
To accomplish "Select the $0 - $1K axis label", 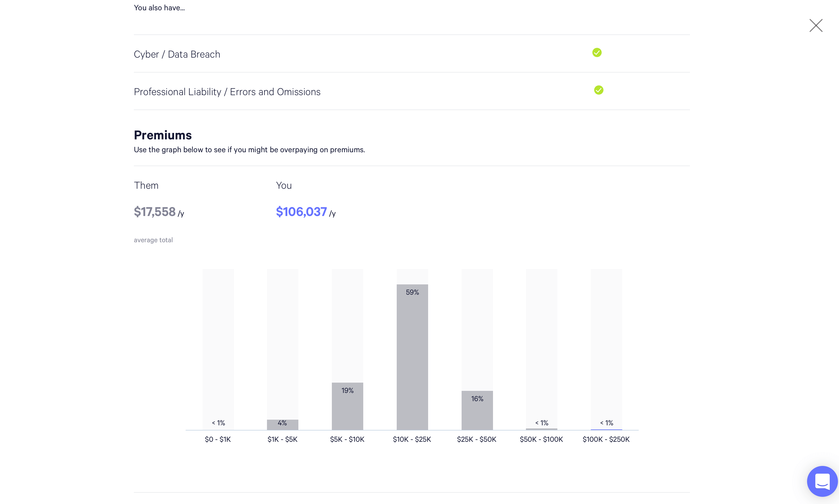I will [218, 439].
